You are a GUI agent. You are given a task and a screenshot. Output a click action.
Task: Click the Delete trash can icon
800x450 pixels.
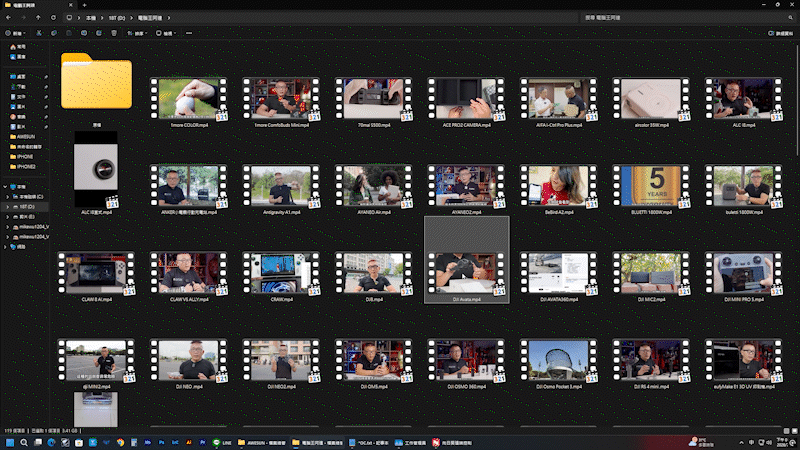pyautogui.click(x=114, y=33)
